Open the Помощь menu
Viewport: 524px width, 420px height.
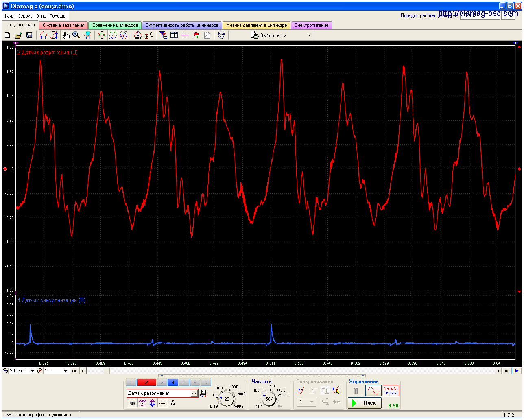point(57,16)
